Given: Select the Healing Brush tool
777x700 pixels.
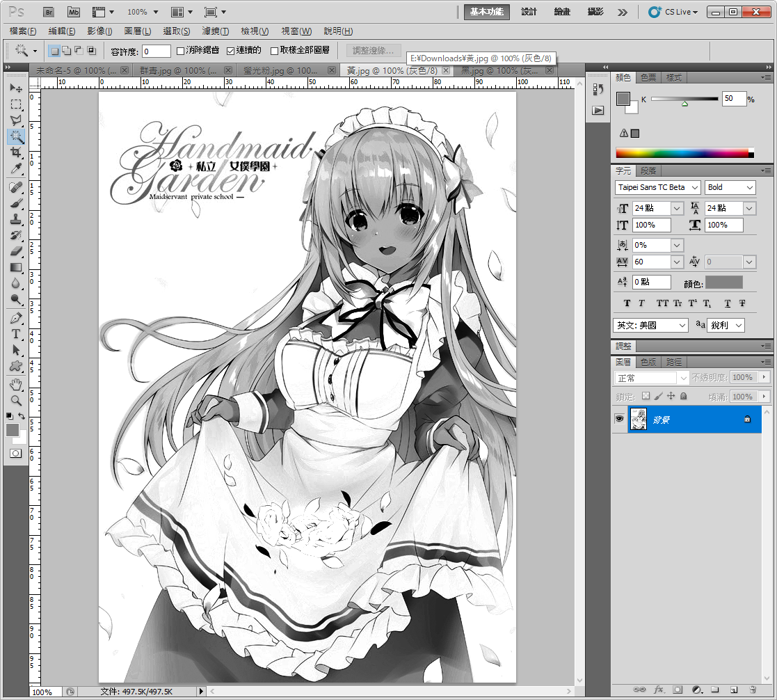Looking at the screenshot, I should pos(16,187).
